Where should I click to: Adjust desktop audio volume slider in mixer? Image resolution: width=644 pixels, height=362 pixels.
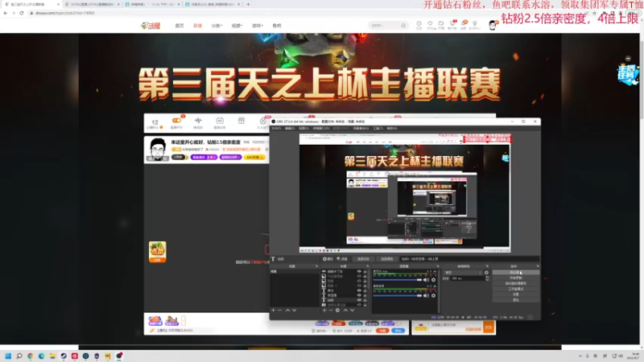[x=397, y=295]
